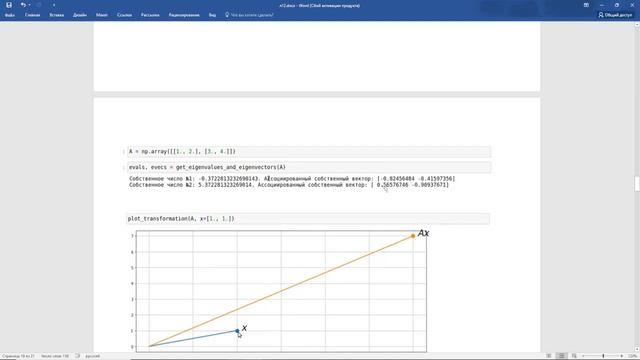This screenshot has height=360, width=640.
Task: Open the undo history dropdown arrow
Action: 29,5
